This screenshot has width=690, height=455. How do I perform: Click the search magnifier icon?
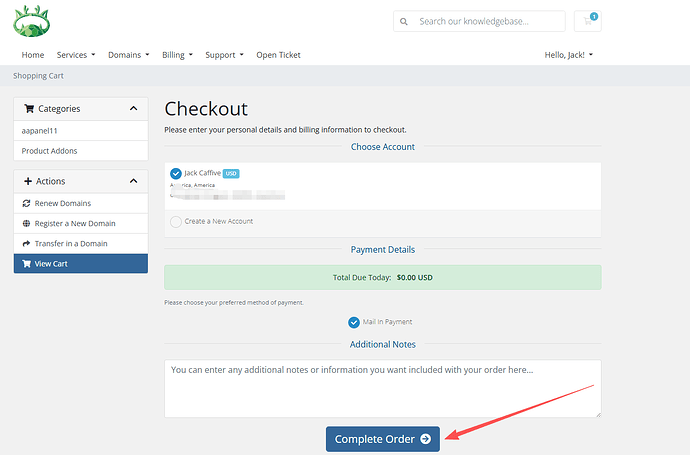[x=403, y=21]
